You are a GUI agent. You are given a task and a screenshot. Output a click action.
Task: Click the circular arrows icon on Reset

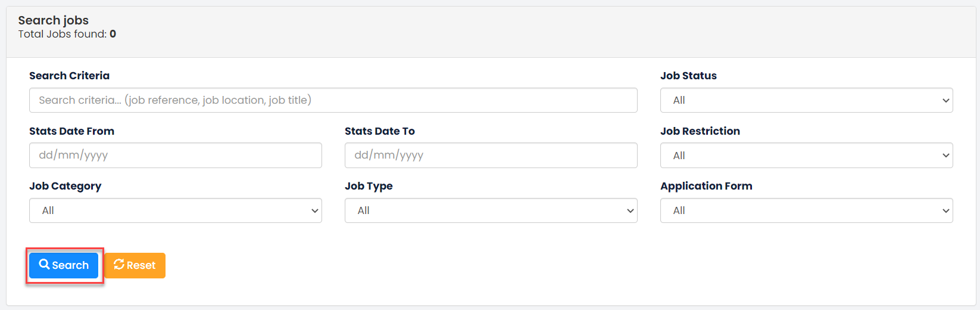[x=119, y=264]
